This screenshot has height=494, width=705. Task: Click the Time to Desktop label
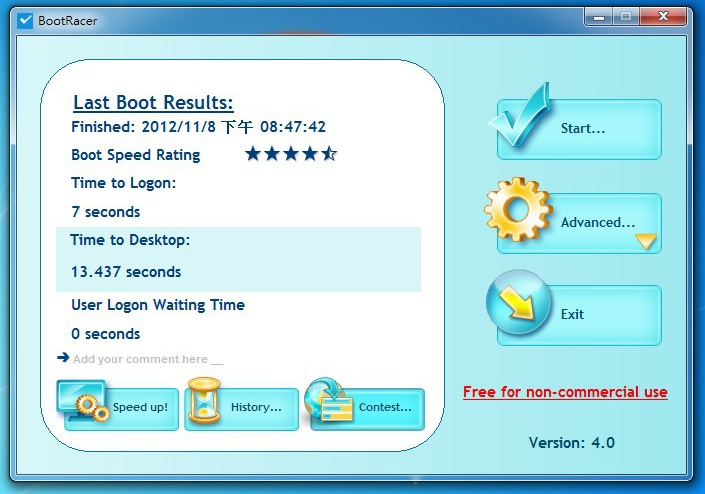tap(130, 240)
